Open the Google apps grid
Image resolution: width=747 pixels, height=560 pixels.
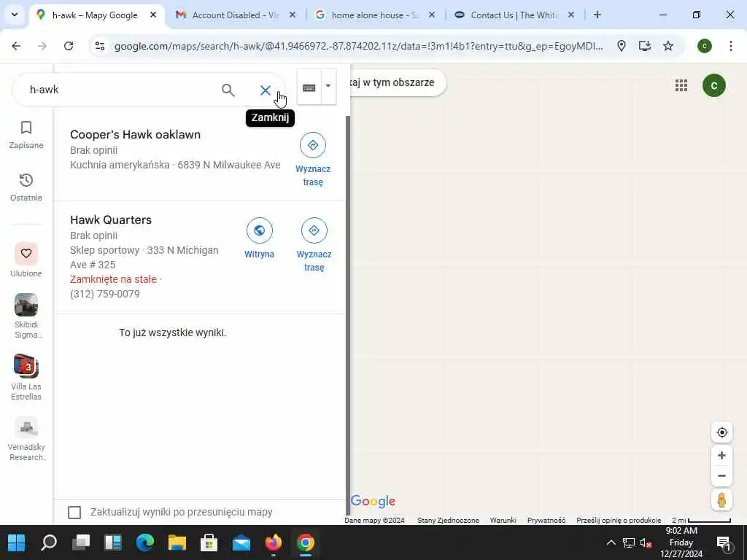pyautogui.click(x=681, y=85)
